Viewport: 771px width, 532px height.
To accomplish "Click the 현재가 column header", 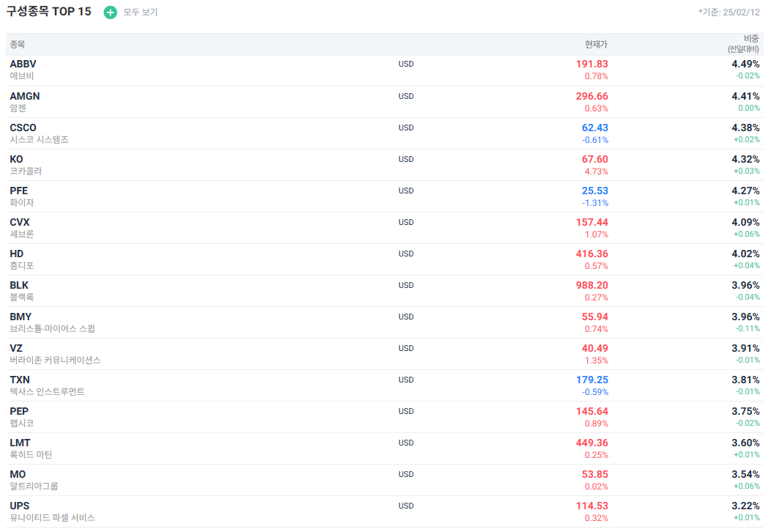I will click(x=596, y=44).
